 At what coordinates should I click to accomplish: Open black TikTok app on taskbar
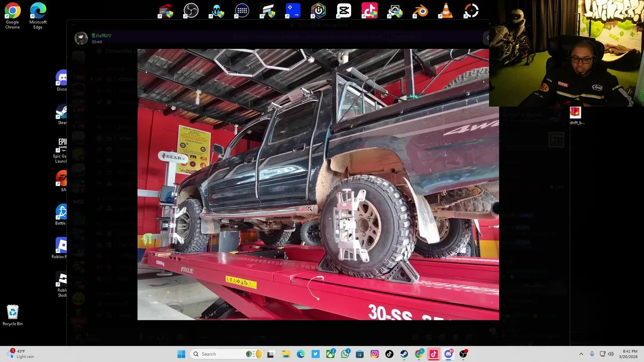[389, 354]
